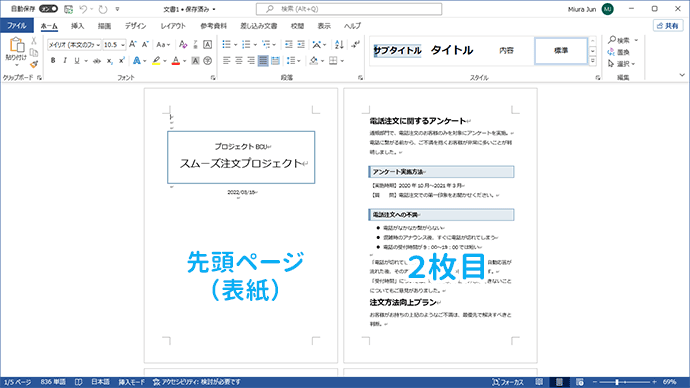Toggle the AutoSave switch
Screen dimensions: 690x388
pyautogui.click(x=48, y=9)
